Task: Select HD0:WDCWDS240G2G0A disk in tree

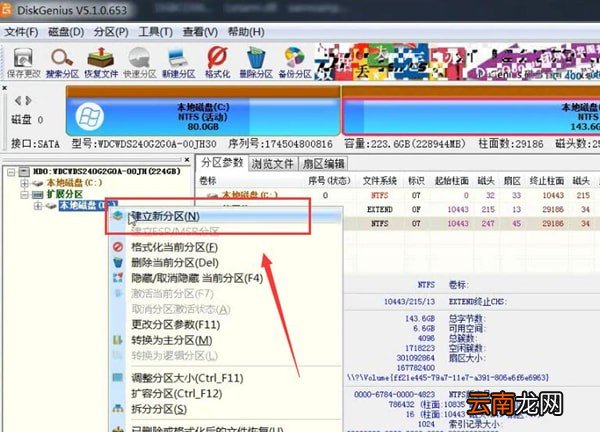Action: pos(106,171)
